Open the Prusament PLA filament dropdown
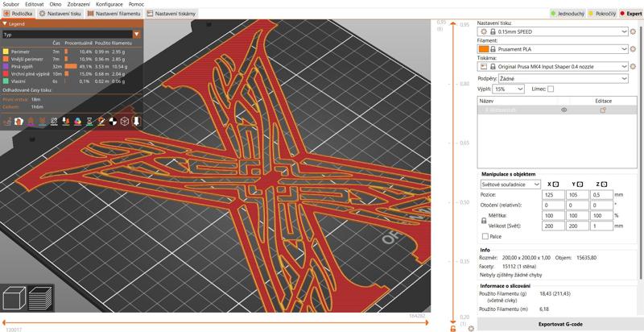 pos(553,49)
